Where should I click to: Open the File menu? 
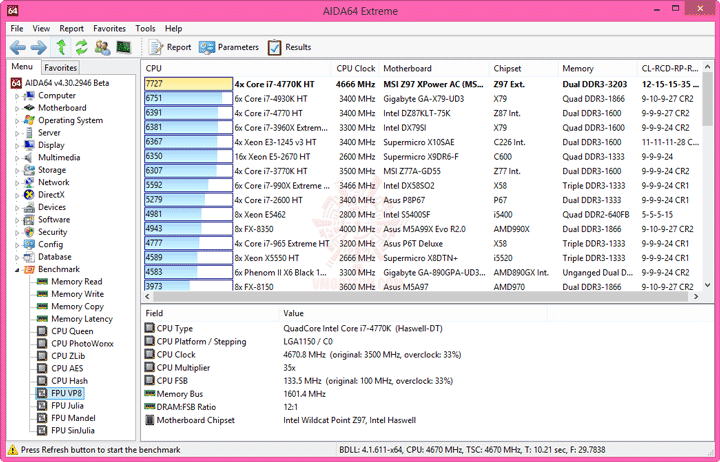tap(17, 28)
